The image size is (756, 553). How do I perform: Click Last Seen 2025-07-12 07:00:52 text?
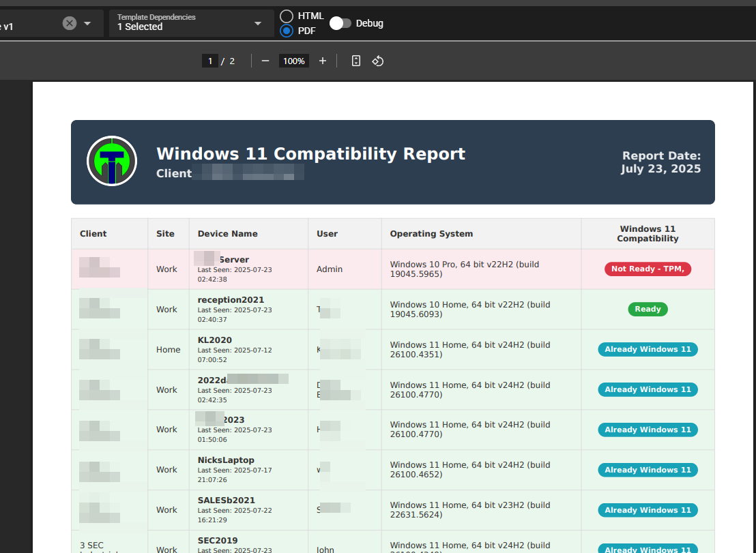point(234,355)
